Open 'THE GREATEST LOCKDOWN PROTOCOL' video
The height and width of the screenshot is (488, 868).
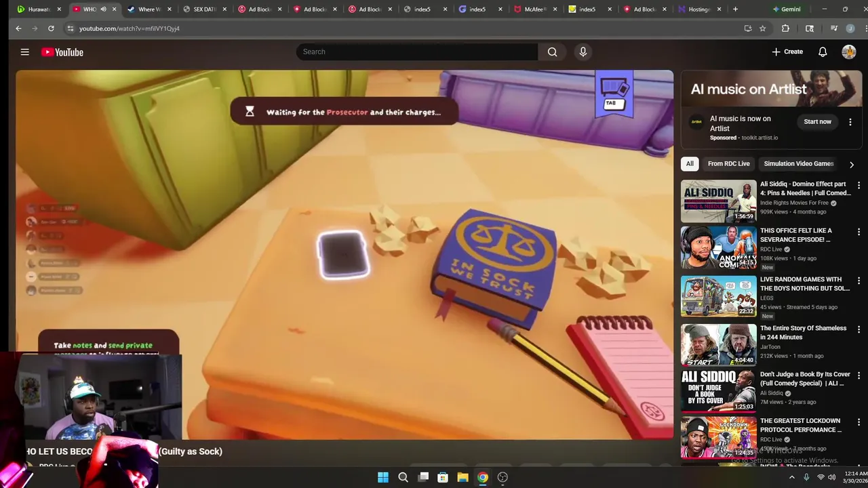click(x=718, y=437)
